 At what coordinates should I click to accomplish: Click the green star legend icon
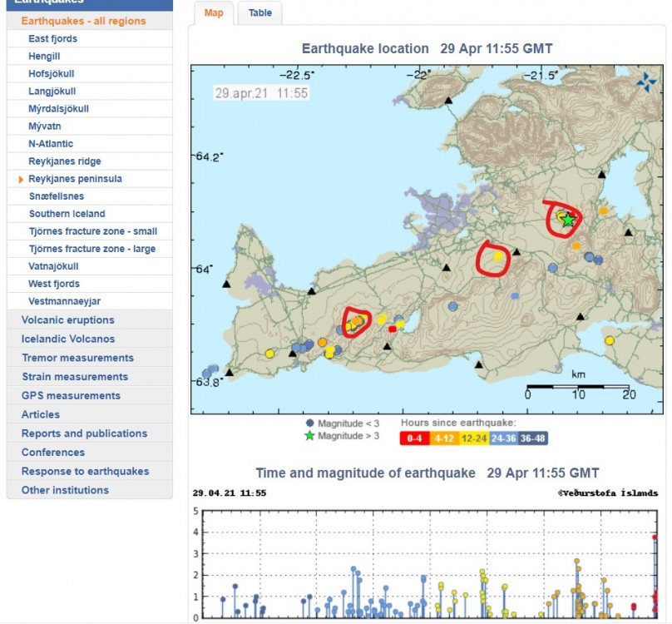[309, 435]
